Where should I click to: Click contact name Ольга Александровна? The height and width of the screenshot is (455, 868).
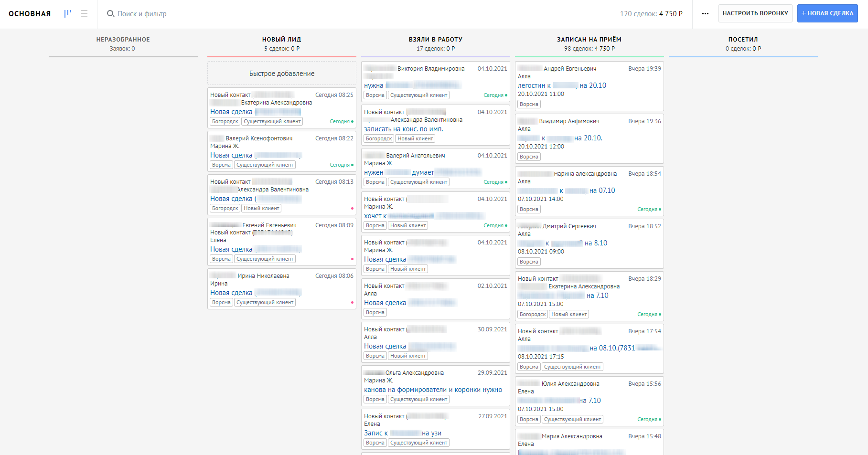coord(415,373)
